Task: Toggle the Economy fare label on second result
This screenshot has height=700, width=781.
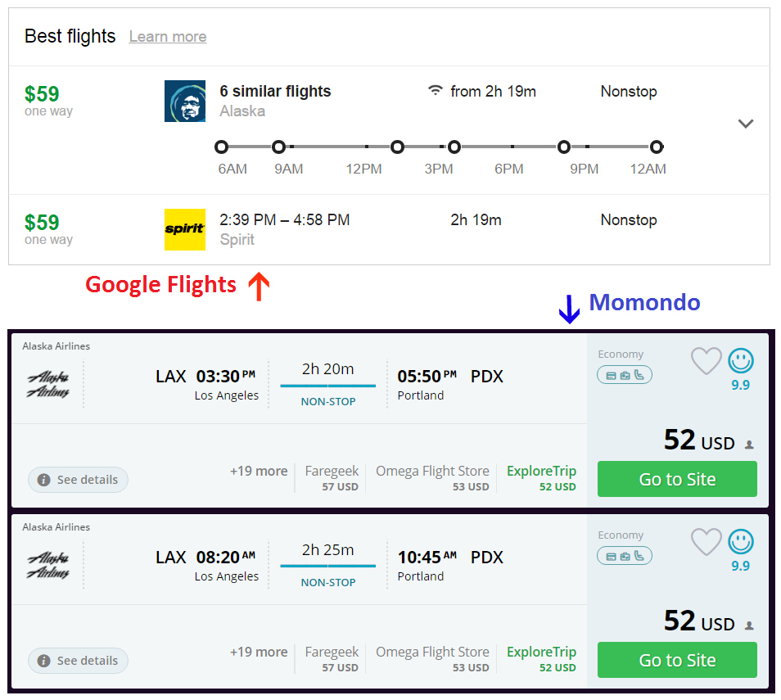Action: coord(621,535)
